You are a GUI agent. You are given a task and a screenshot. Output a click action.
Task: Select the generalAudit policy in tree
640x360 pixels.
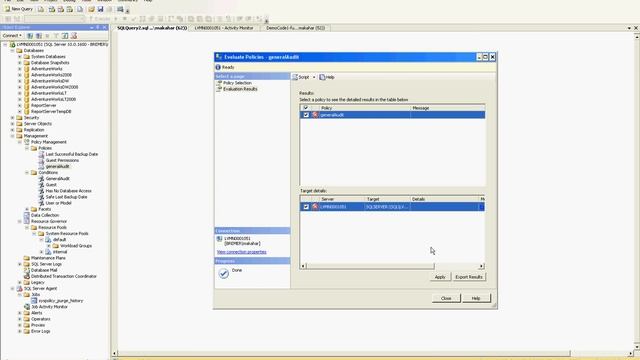pyautogui.click(x=58, y=167)
